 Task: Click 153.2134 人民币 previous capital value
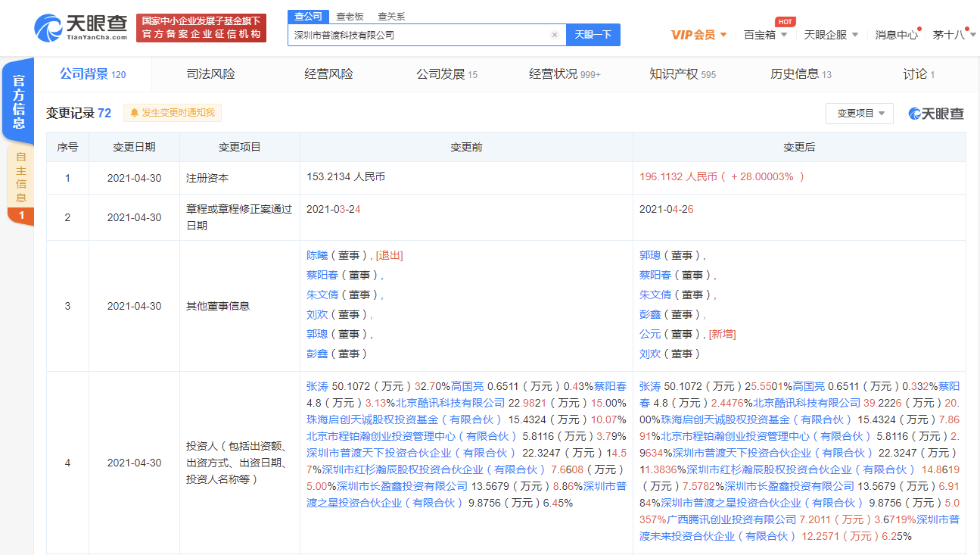pyautogui.click(x=346, y=177)
